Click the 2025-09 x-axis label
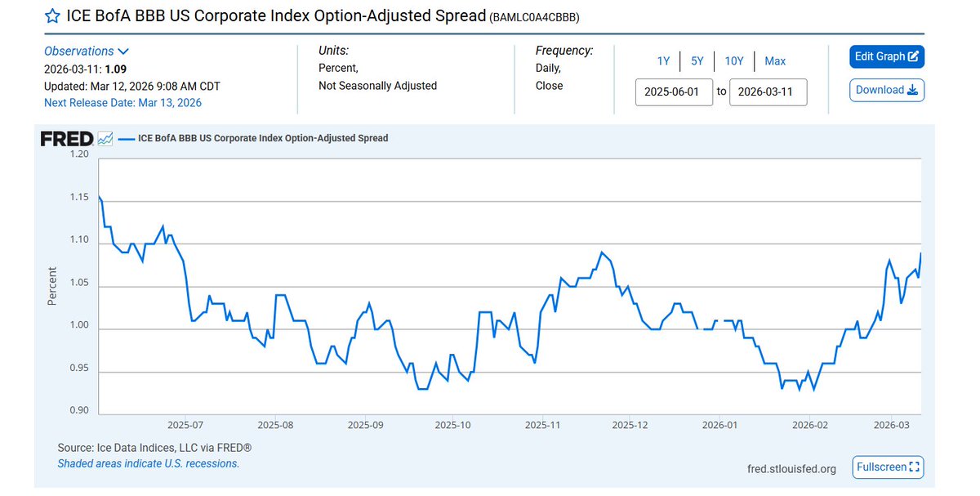 pyautogui.click(x=365, y=425)
